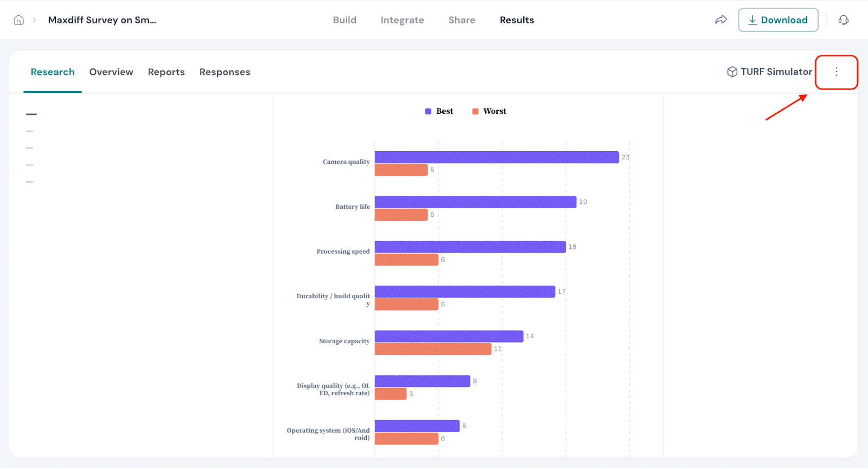This screenshot has width=868, height=469.
Task: Click the home icon in breadcrumb
Action: (18, 20)
